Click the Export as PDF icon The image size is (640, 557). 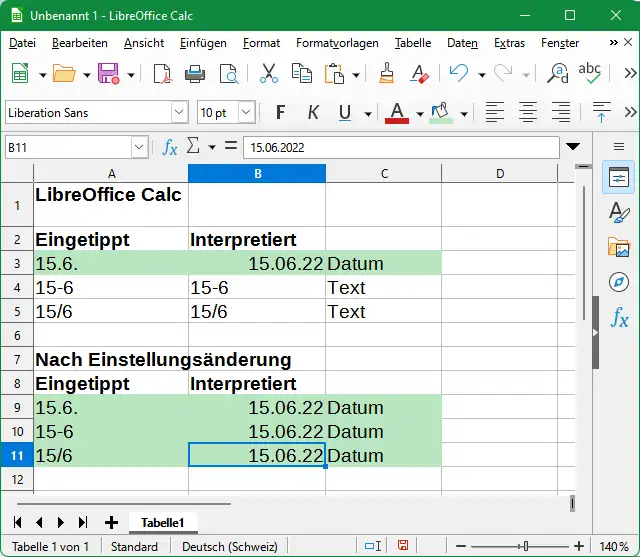tap(162, 74)
